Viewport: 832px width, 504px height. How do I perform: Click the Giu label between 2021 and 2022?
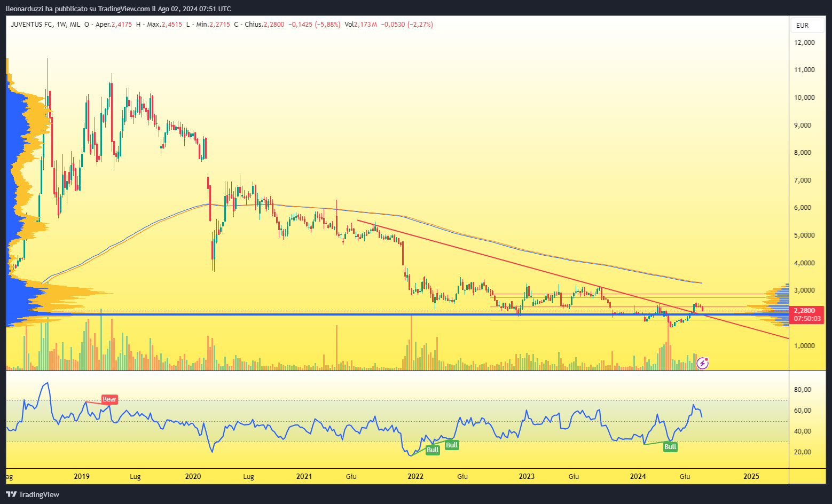pos(351,476)
